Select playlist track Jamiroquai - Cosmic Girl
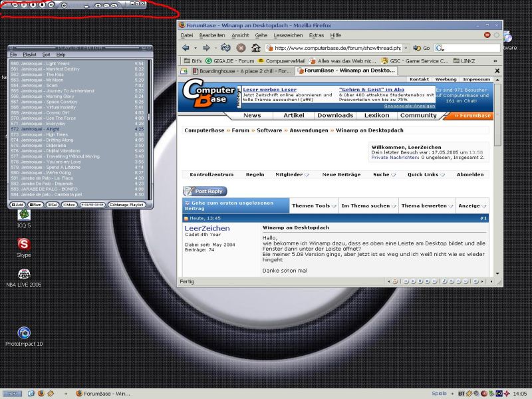The height and width of the screenshot is (399, 532). (x=77, y=112)
